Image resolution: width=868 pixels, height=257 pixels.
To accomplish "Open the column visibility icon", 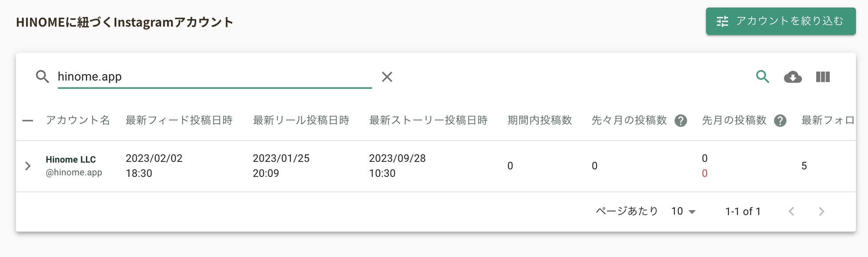I will pyautogui.click(x=823, y=77).
